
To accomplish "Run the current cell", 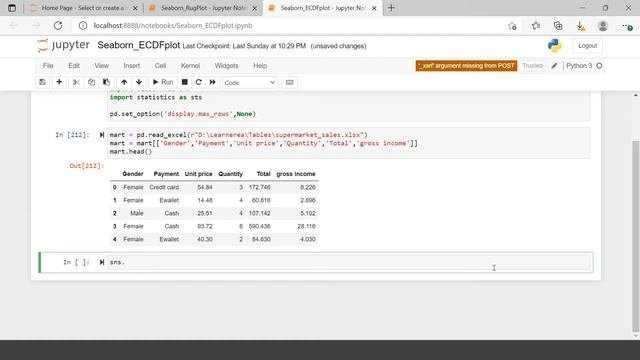I will tap(163, 82).
